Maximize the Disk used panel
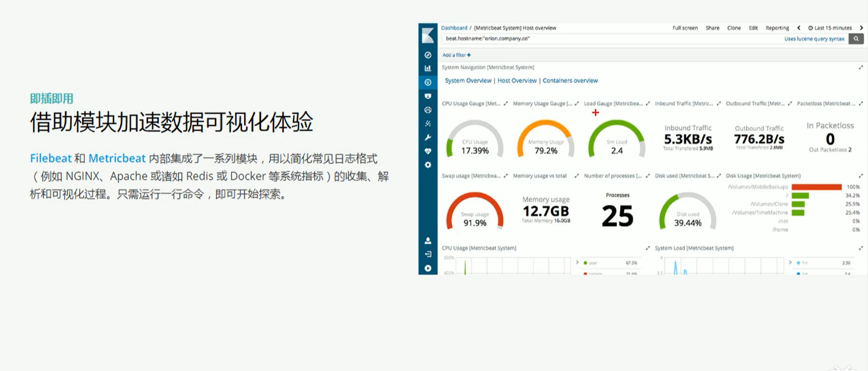868x371 pixels. tap(718, 176)
